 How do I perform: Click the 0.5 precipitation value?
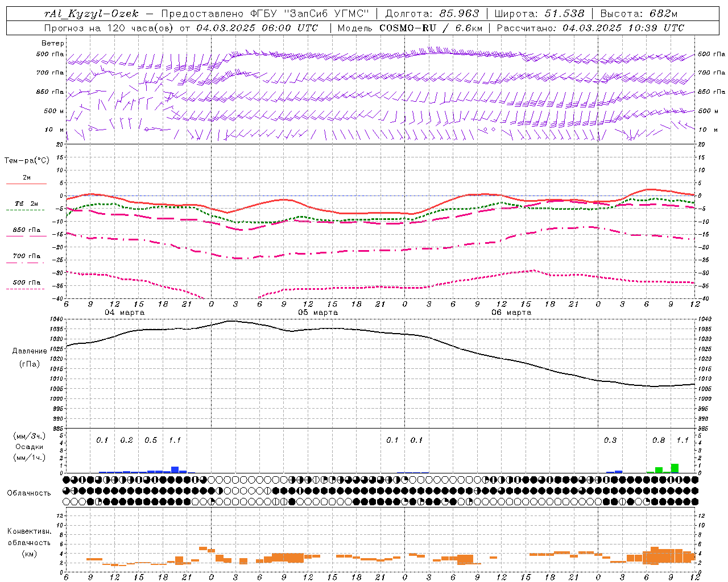coord(151,440)
